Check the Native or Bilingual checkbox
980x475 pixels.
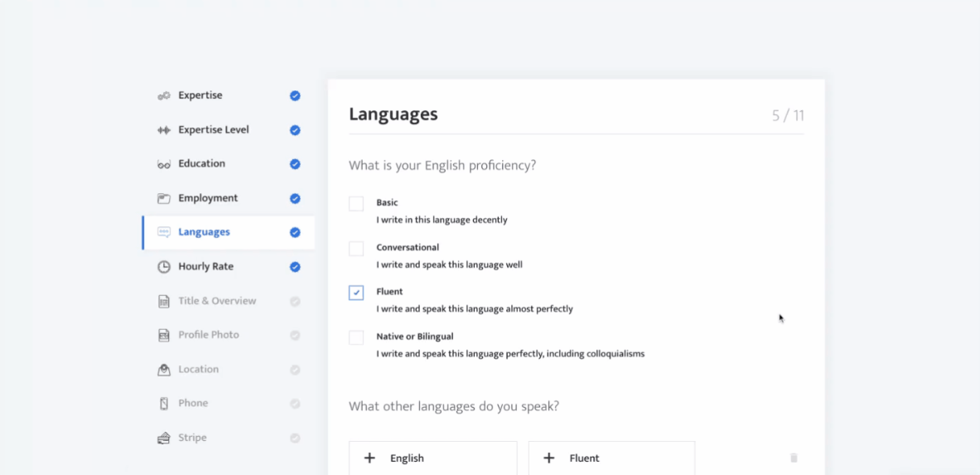356,337
